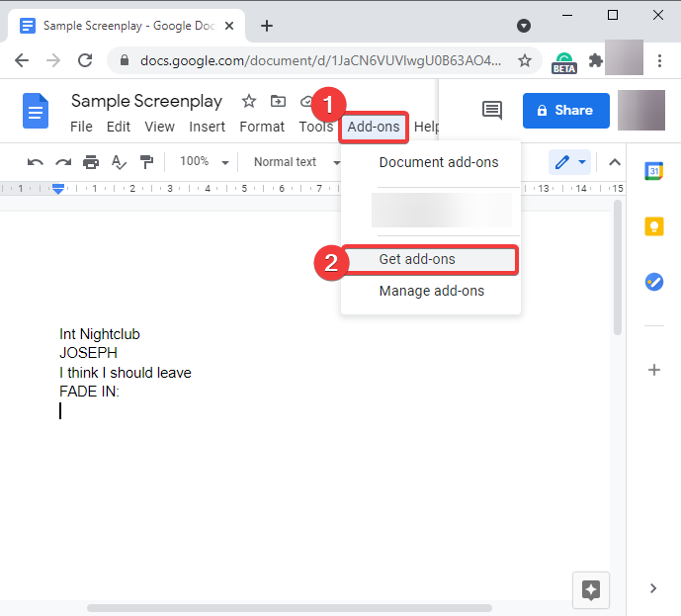Viewport: 681px width, 616px height.
Task: Open Google Tasks side panel icon
Action: point(654,282)
